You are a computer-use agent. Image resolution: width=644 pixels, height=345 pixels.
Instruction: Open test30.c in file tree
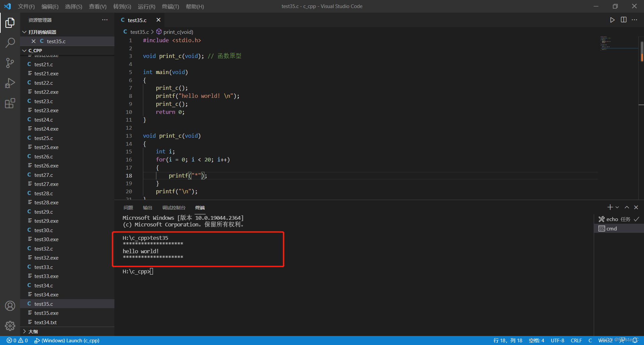tap(67, 230)
